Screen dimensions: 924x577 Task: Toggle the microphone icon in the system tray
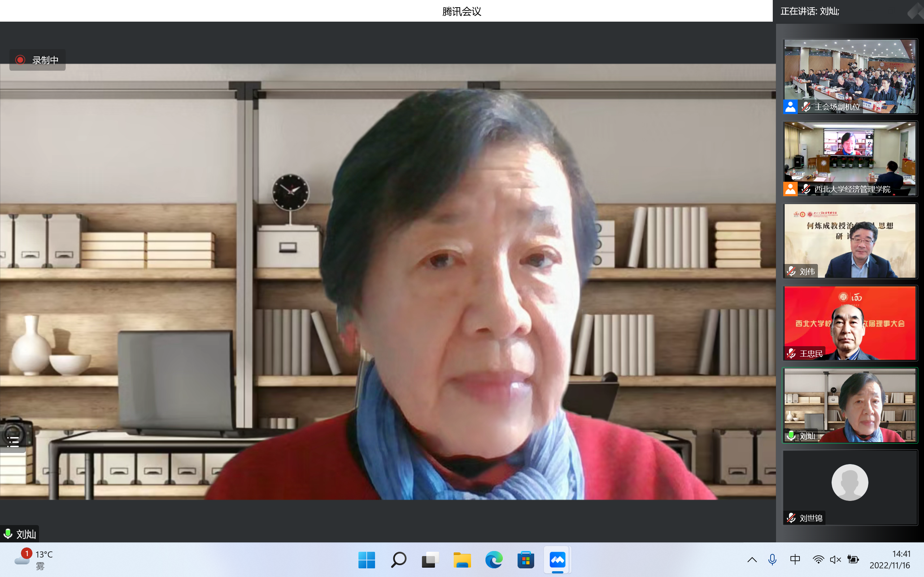tap(772, 560)
